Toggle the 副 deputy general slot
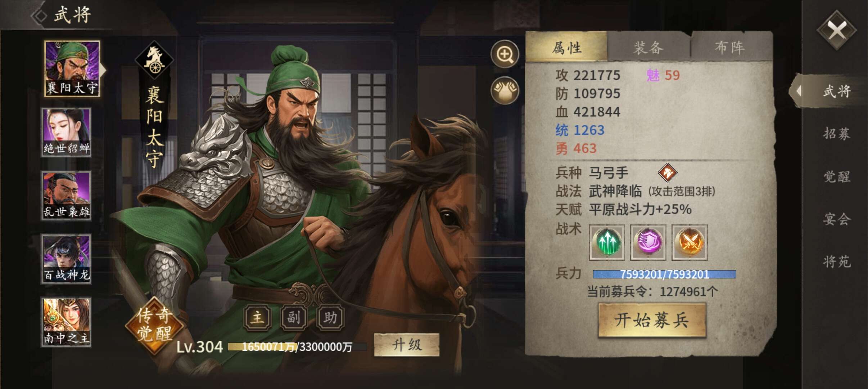The image size is (868, 389). [x=294, y=318]
